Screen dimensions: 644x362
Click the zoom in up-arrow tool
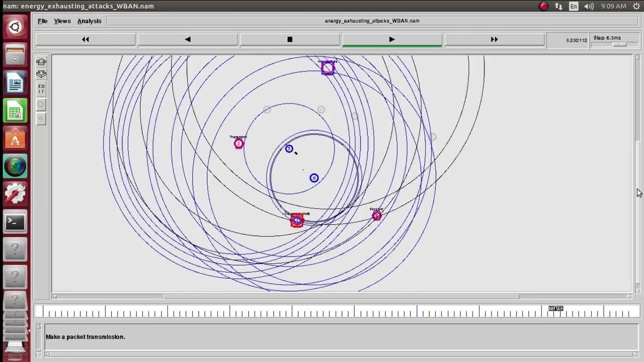pyautogui.click(x=41, y=62)
